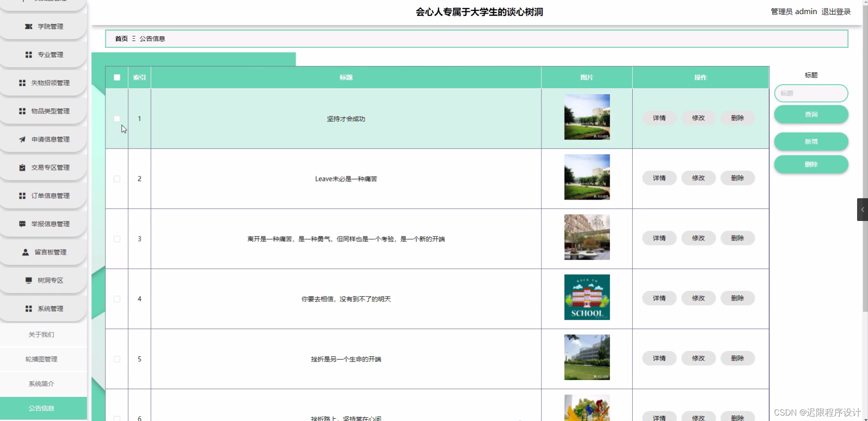The width and height of the screenshot is (868, 421).
Task: Click the 管理员 admin user label
Action: [794, 11]
